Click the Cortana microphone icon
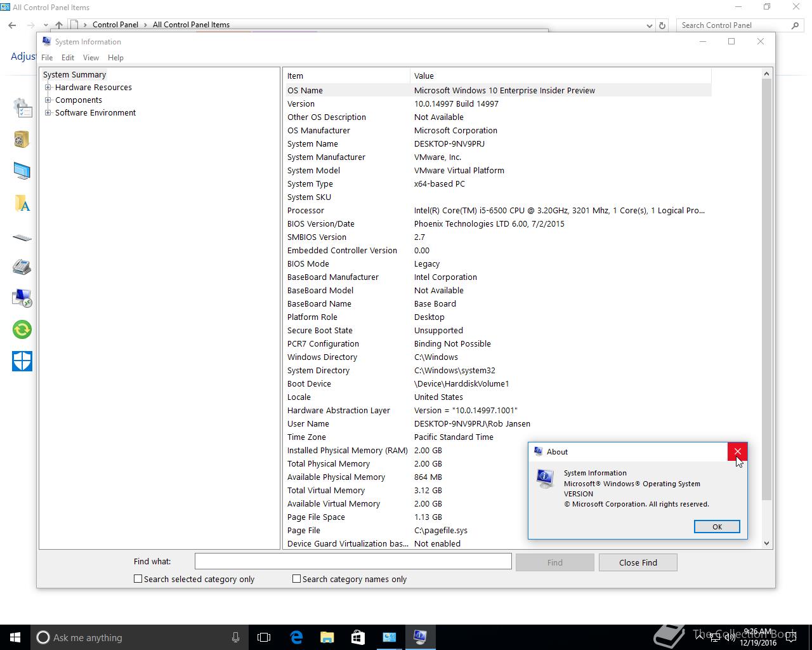The image size is (812, 650). pos(235,637)
